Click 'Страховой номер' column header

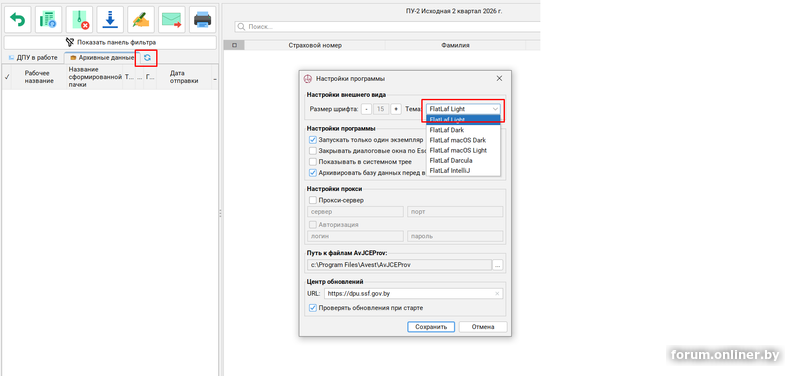(315, 45)
